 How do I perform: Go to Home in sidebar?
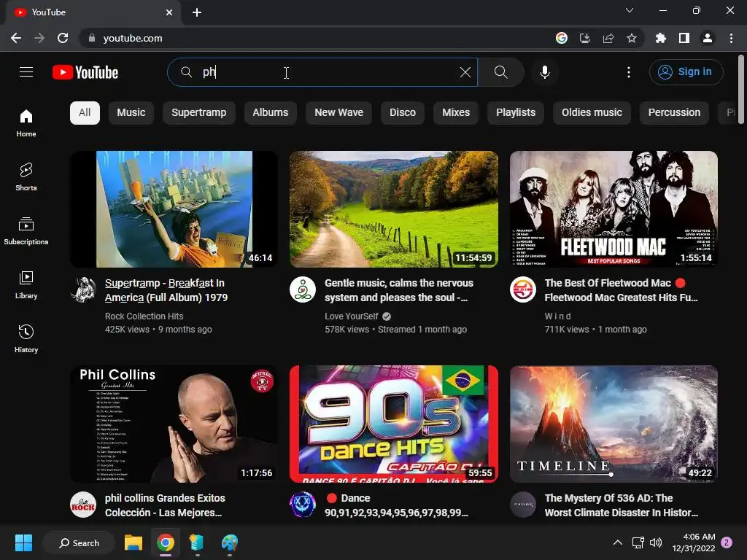26,122
